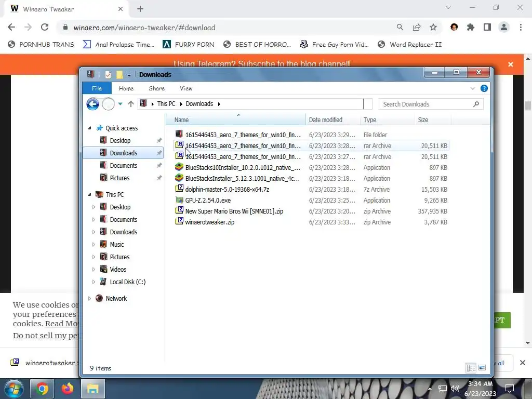Screen dimensions: 532x399
Task: Click the Chrome back arrow icon
Action: click(x=11, y=28)
